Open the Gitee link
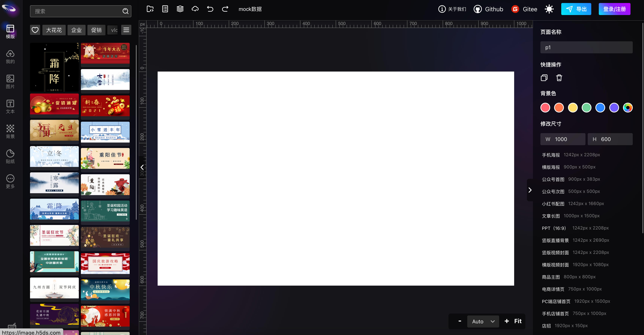The width and height of the screenshot is (644, 335). pyautogui.click(x=524, y=9)
